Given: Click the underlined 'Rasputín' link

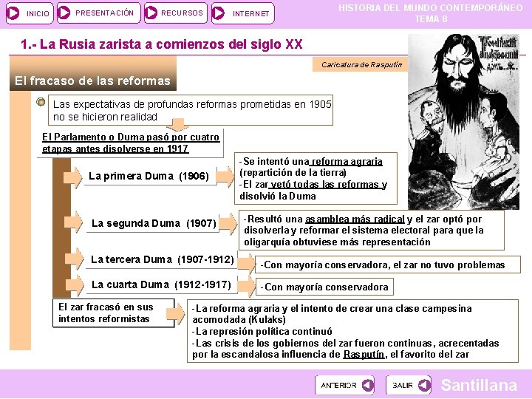Looking at the screenshot, I should [x=364, y=354].
